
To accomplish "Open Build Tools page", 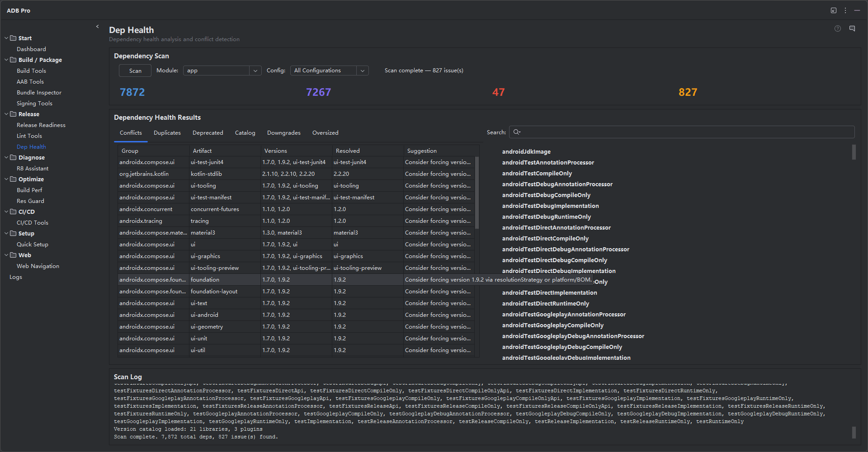I will (x=31, y=71).
